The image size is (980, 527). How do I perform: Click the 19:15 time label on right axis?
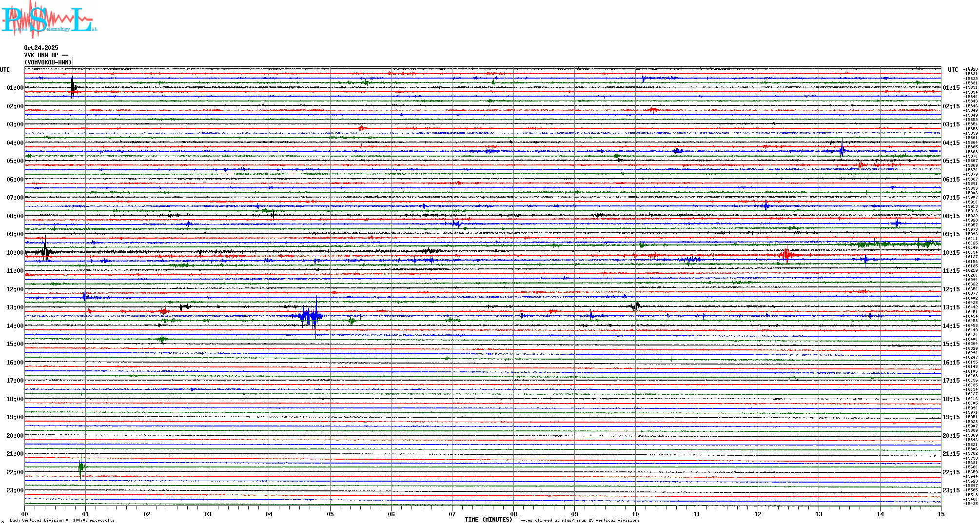(x=951, y=417)
